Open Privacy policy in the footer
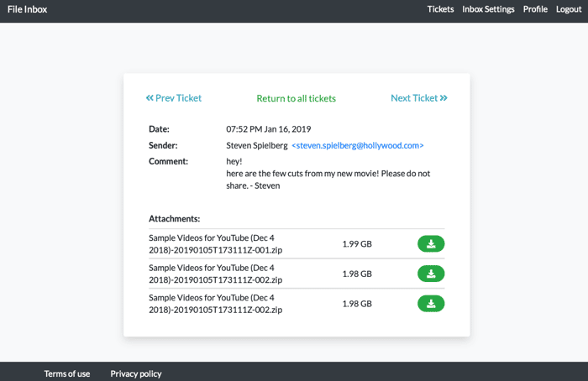The height and width of the screenshot is (381, 588). pos(136,373)
